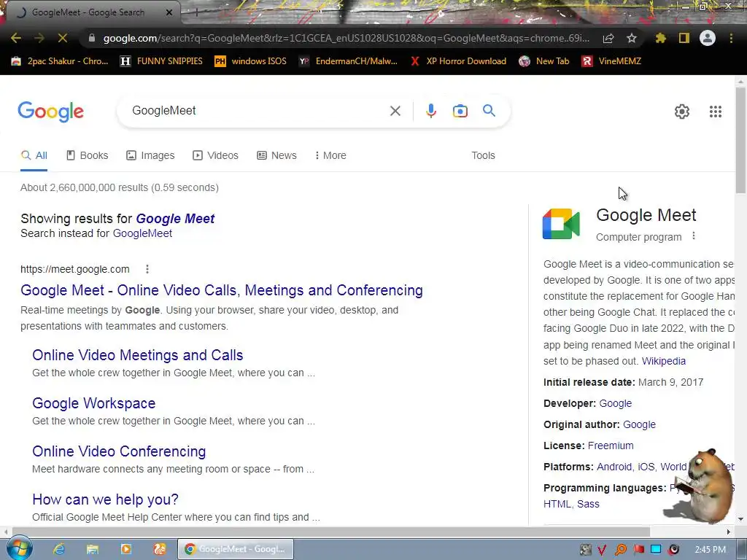Viewport: 747px width, 560px height.
Task: Open Online Video Meetings and Calls sitelink
Action: click(x=138, y=355)
